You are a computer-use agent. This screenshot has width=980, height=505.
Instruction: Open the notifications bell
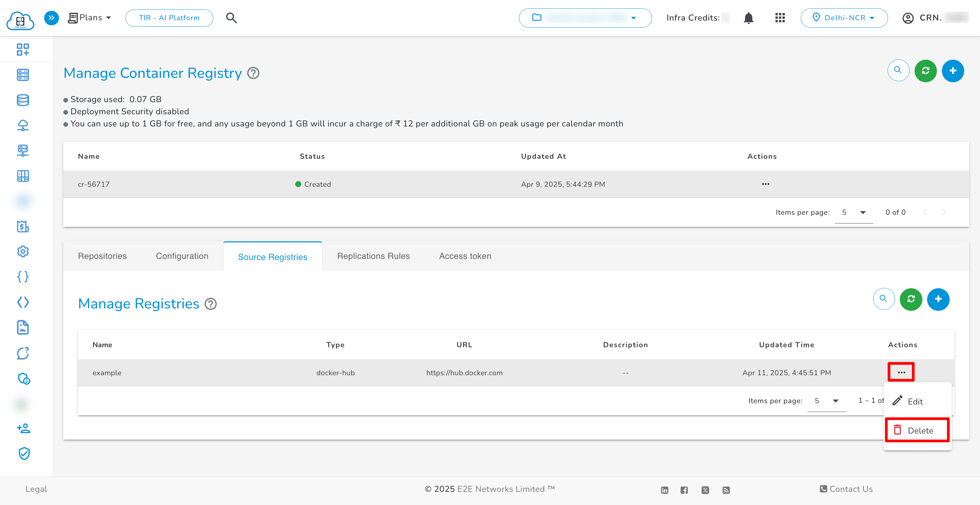tap(748, 18)
